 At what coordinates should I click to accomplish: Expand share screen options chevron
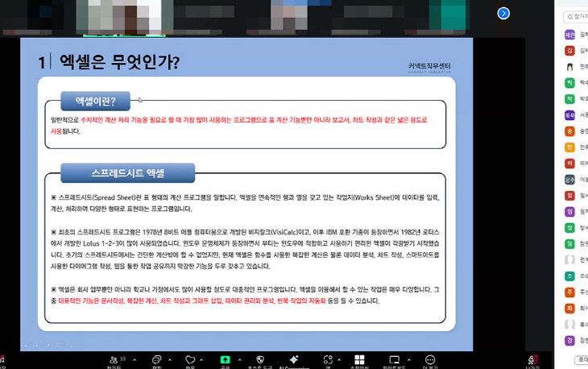pos(239,360)
